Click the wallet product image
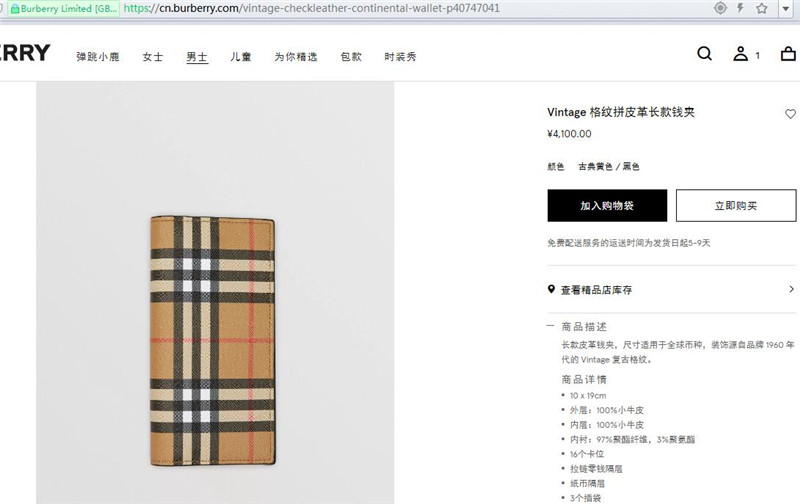 click(213, 340)
